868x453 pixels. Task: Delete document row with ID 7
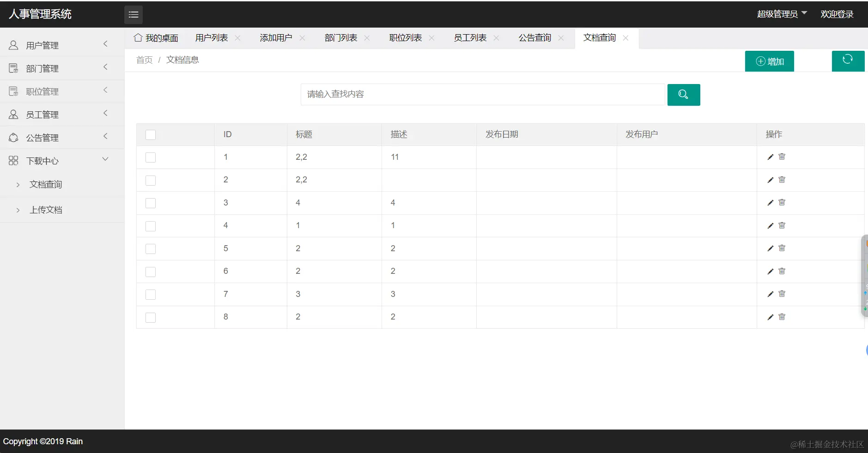(x=782, y=294)
